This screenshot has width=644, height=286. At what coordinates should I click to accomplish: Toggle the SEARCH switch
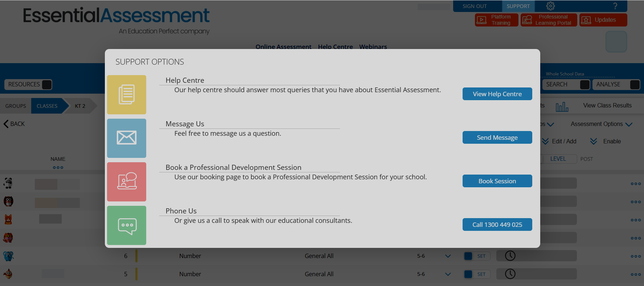[x=585, y=85]
